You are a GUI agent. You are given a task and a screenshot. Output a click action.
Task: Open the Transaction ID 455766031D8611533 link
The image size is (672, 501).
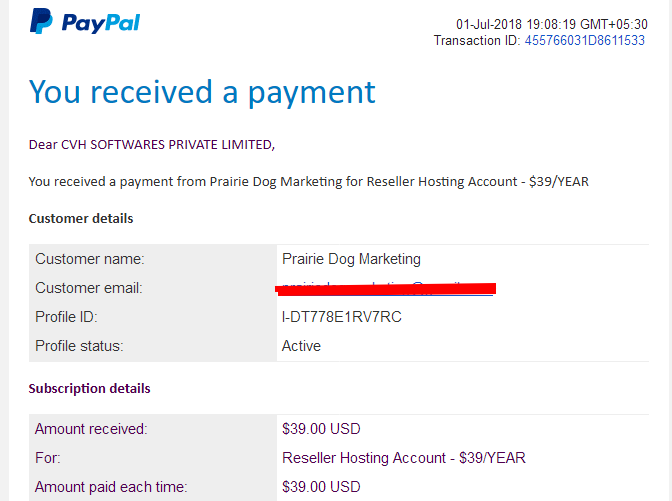pos(584,41)
